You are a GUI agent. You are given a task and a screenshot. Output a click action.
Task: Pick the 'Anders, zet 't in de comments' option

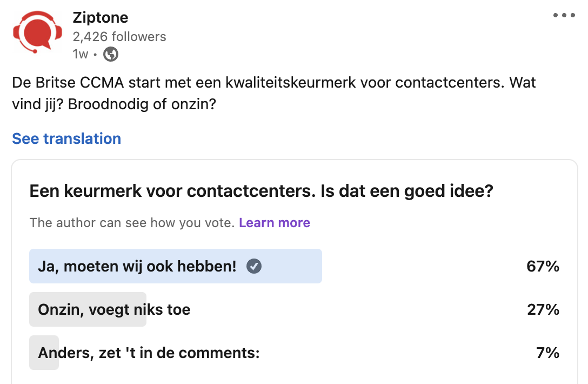[x=149, y=354]
